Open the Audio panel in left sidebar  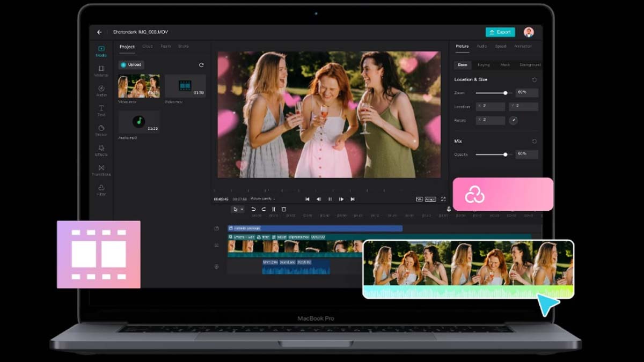tap(101, 90)
